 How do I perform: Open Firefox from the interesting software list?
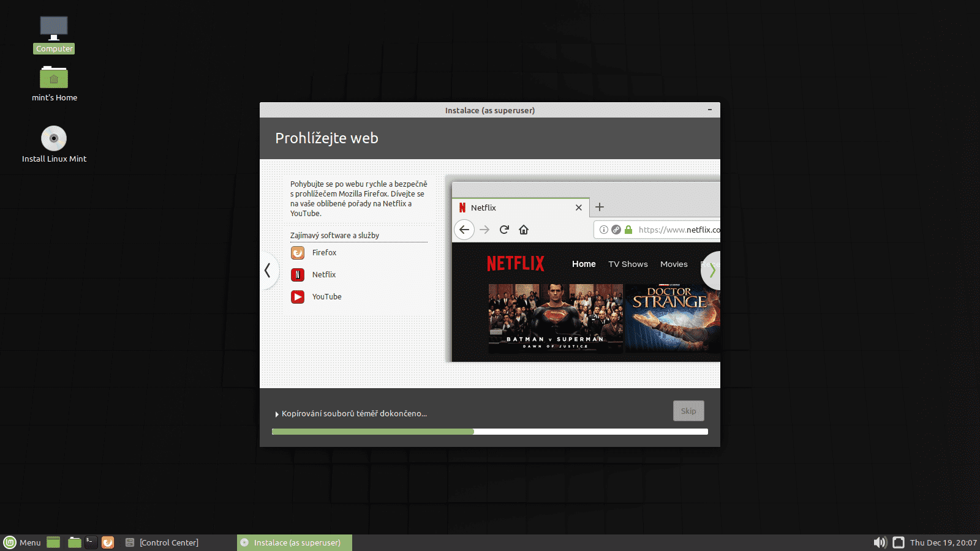tap(324, 252)
